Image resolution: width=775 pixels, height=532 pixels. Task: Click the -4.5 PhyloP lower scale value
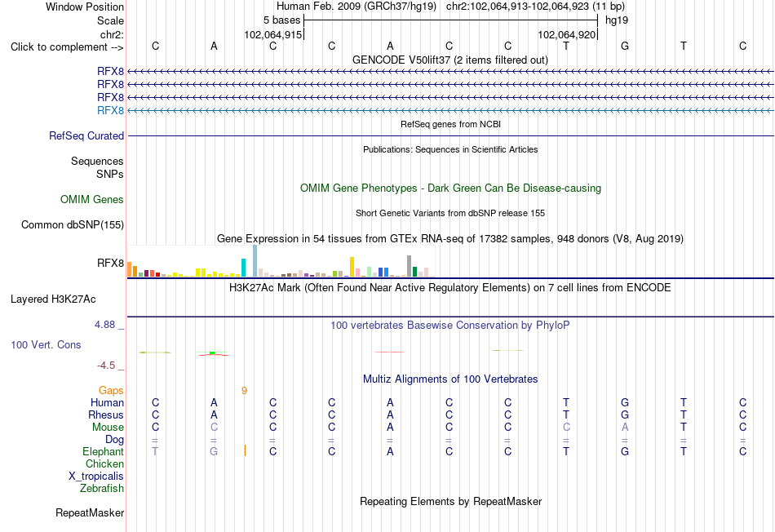point(106,366)
